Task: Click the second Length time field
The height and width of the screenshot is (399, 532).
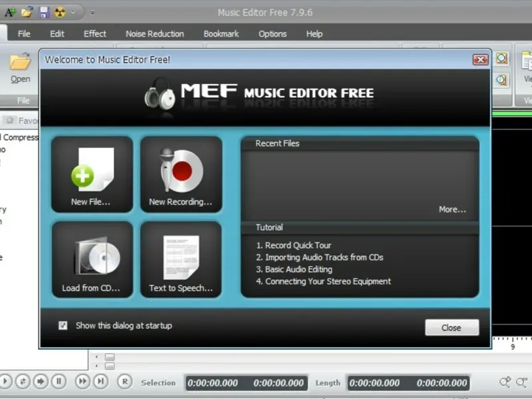Action: [442, 383]
